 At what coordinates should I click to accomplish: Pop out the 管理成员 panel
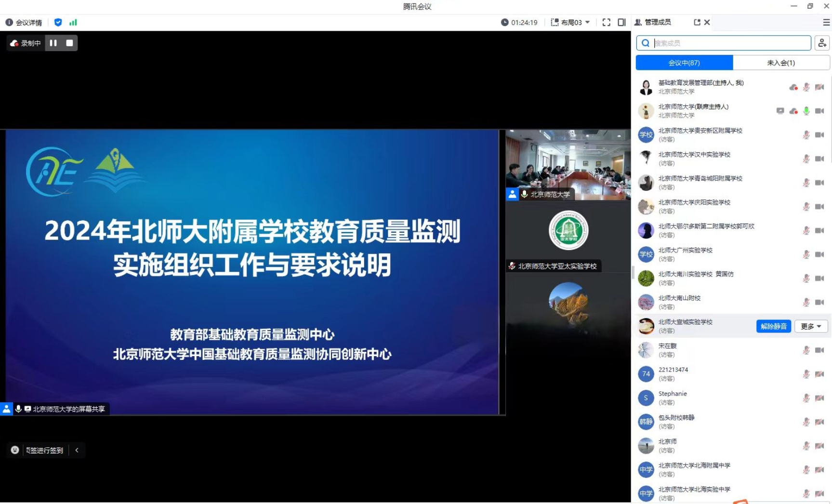(x=697, y=22)
